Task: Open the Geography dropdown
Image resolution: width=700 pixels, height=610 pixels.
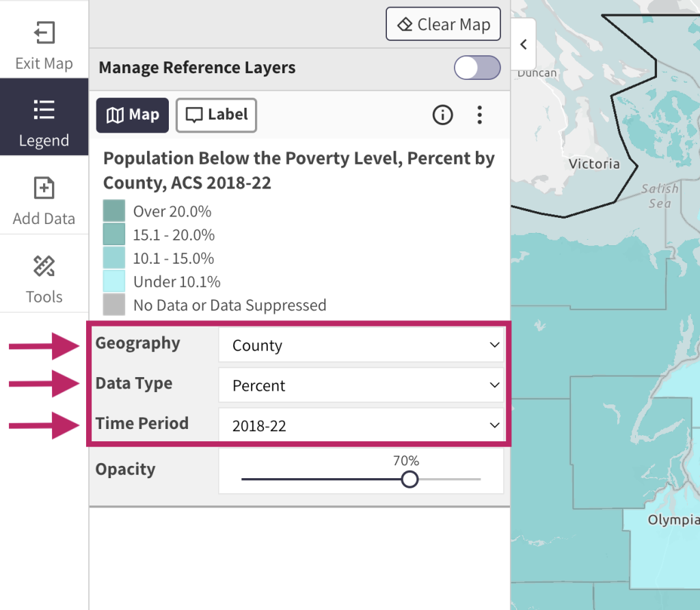Action: pyautogui.click(x=361, y=345)
